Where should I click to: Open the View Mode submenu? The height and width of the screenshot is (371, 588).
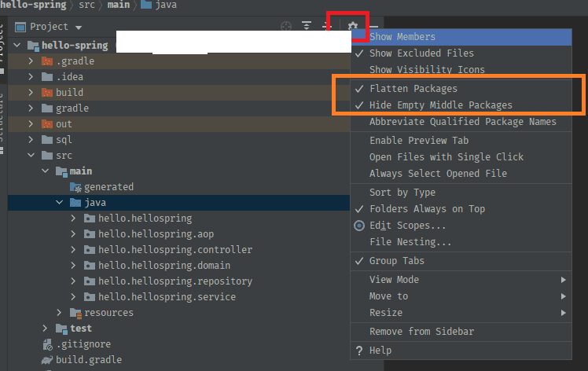point(461,280)
